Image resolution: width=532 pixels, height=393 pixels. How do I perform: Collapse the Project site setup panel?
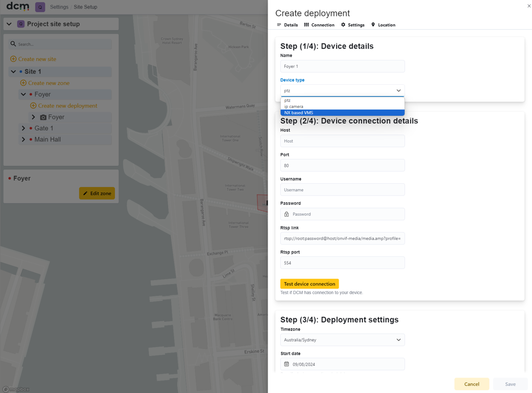coord(9,24)
